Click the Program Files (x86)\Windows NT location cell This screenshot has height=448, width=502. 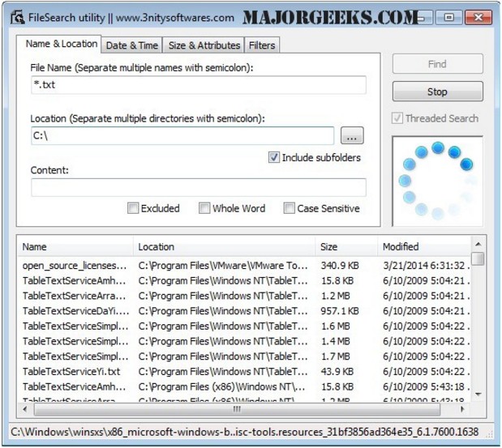[221, 386]
